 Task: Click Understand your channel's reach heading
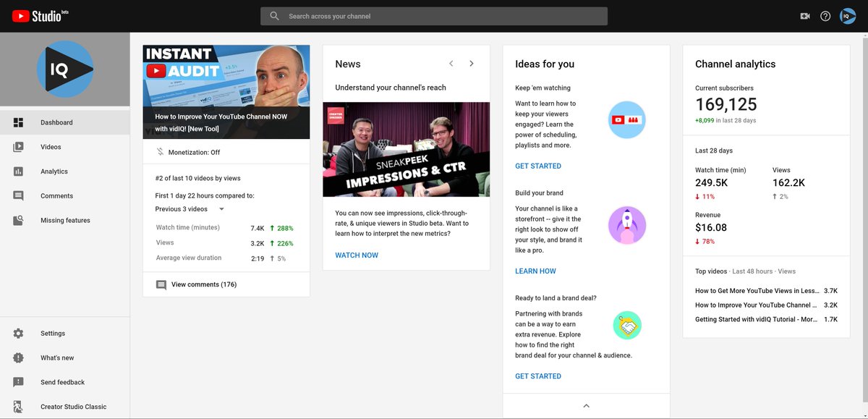391,88
